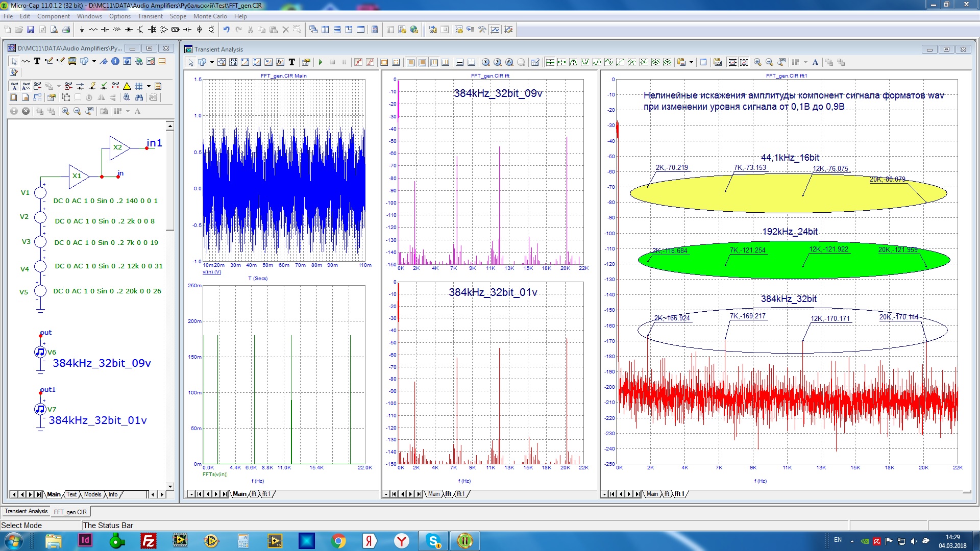The width and height of the screenshot is (980, 551).
Task: Open dropdown arrow beside clipboard icon in analysis toolbar
Action: pos(691,62)
